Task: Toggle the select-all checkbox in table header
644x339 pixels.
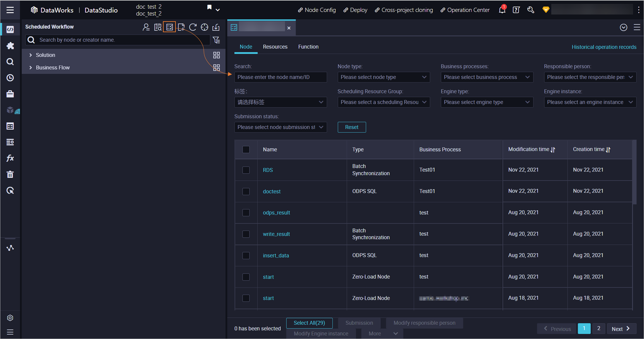Action: pos(246,149)
